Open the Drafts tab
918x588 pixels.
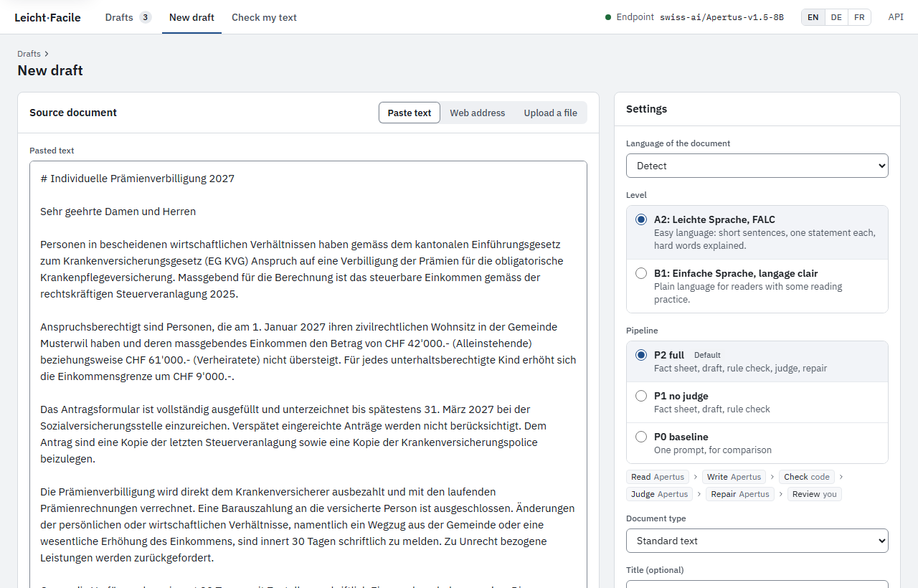(128, 17)
